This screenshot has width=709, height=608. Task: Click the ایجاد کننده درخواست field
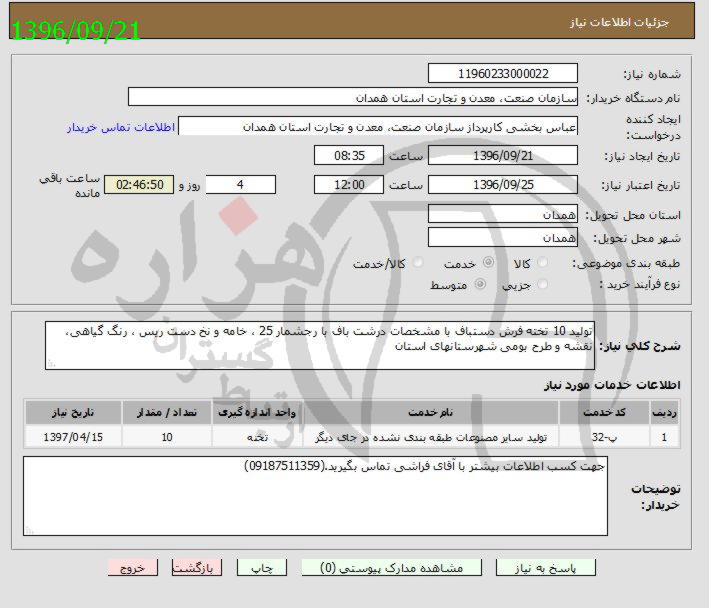point(378,126)
